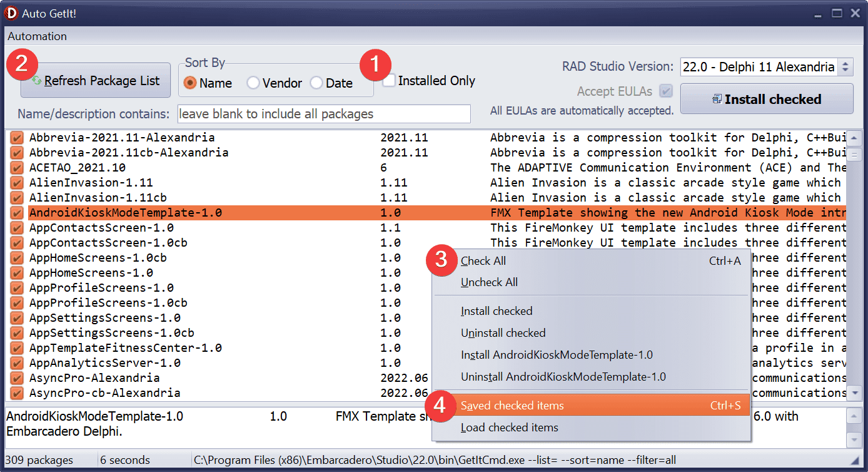Select Sort By Date radio button
The width and height of the screenshot is (868, 472).
coord(316,83)
